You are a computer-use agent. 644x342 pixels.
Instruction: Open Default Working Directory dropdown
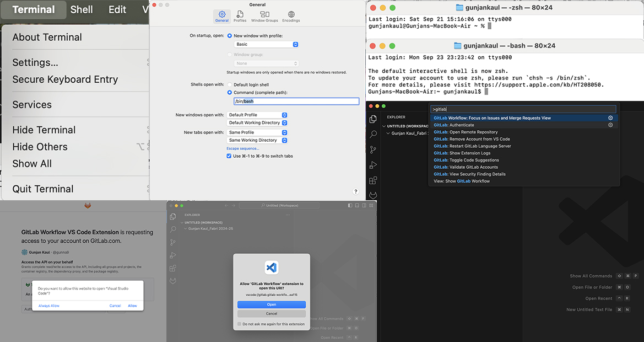coord(257,123)
